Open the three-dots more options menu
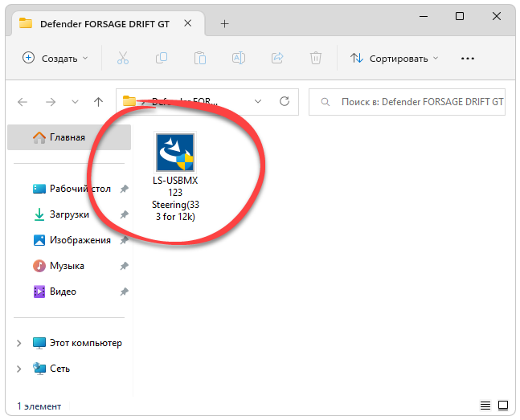Screen dimensions: 520x420 click(468, 59)
